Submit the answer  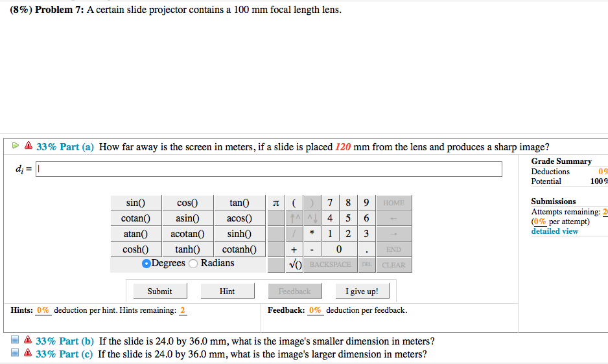pos(159,291)
